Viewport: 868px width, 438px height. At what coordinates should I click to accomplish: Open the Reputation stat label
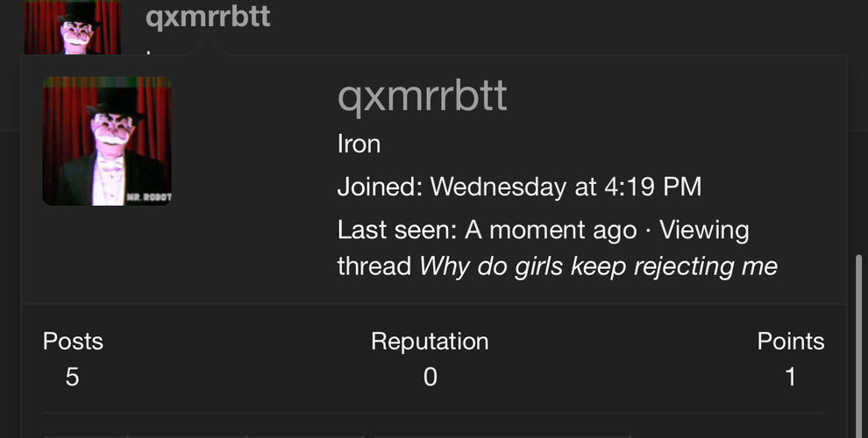[430, 342]
